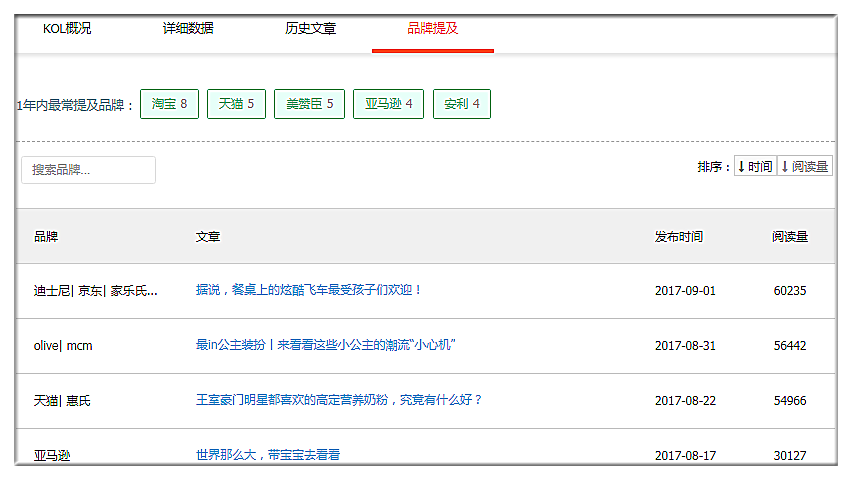Open the 王室豪门 高定营养奶粉 article
852x480 pixels.
coord(339,400)
